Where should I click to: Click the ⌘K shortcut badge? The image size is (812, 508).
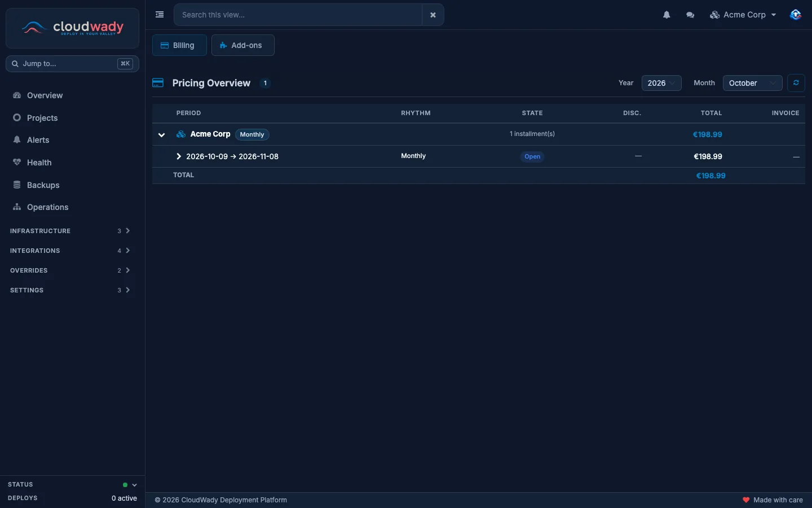pyautogui.click(x=125, y=64)
